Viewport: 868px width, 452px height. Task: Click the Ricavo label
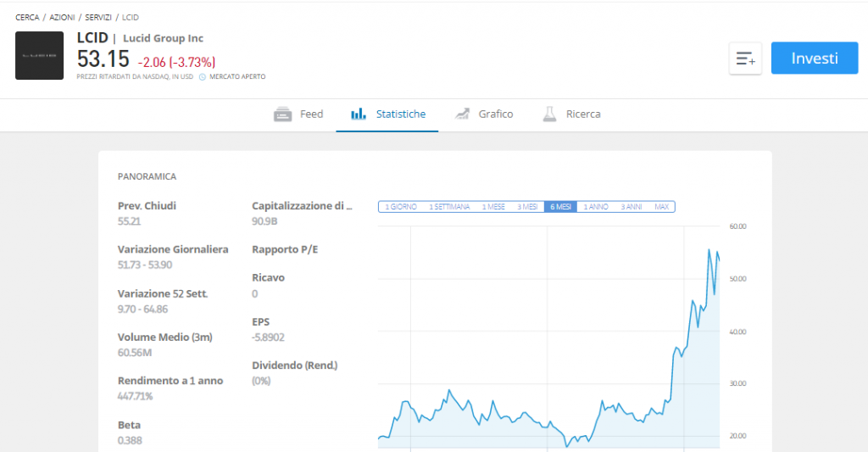pyautogui.click(x=269, y=278)
